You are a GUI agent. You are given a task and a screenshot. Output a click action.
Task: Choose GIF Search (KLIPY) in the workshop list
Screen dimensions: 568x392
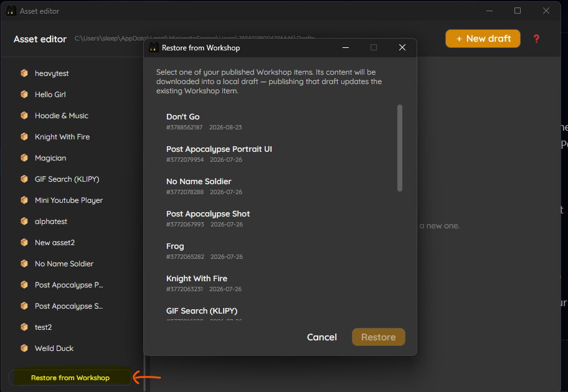point(277,312)
